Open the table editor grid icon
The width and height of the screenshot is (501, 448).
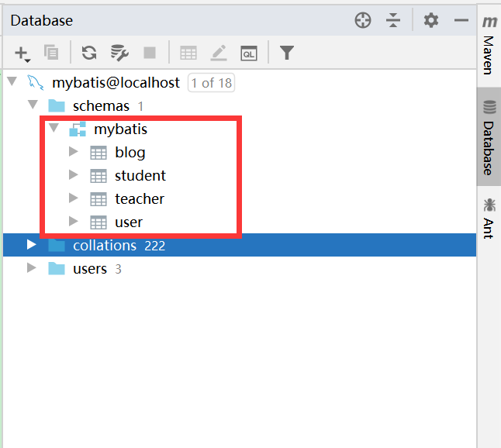pos(188,53)
